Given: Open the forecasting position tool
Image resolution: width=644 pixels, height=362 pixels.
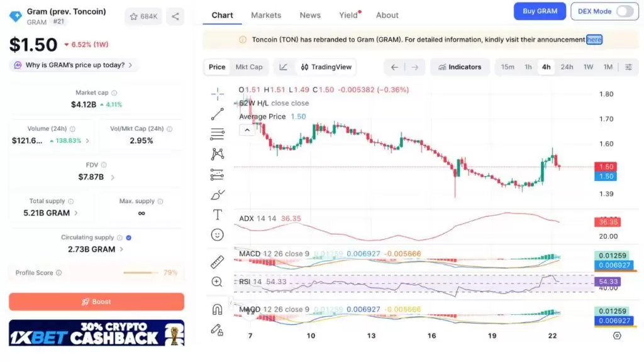Looking at the screenshot, I should coord(217,175).
